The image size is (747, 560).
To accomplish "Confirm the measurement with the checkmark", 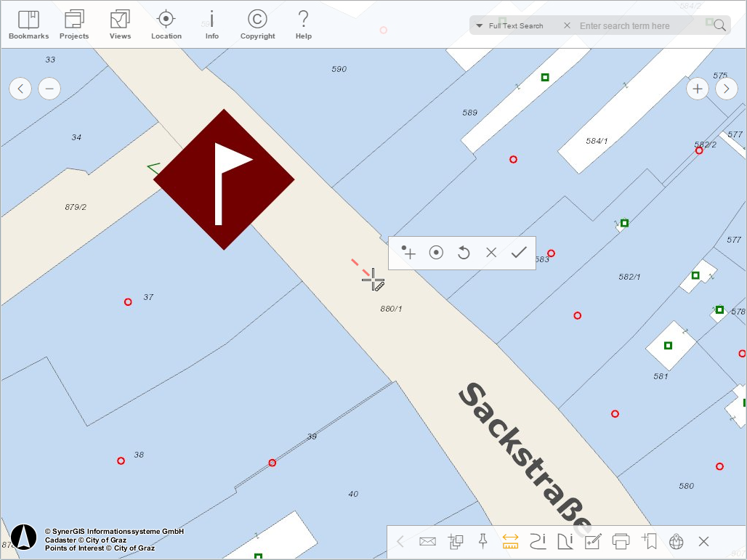I will click(x=519, y=253).
